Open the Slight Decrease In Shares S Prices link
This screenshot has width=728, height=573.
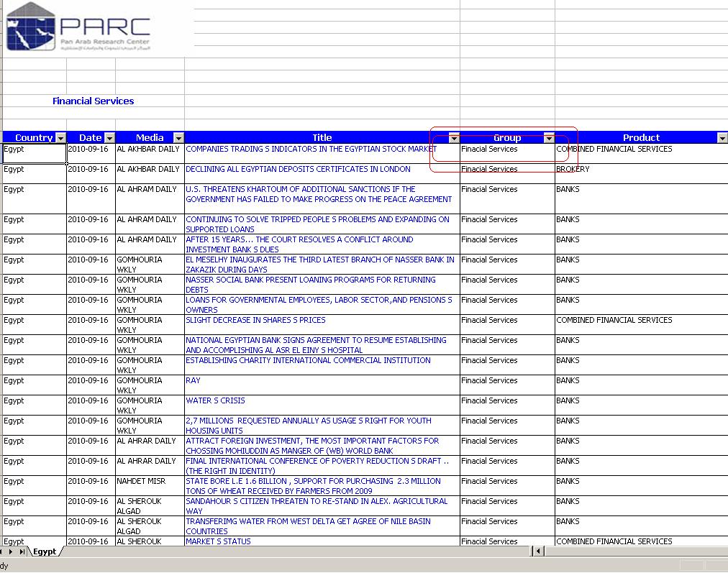pyautogui.click(x=255, y=320)
